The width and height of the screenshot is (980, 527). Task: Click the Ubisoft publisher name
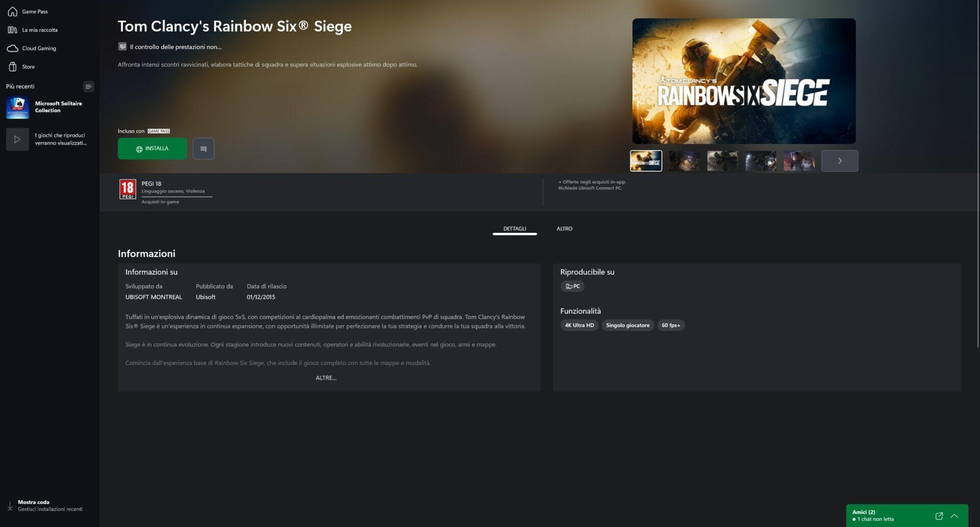[x=206, y=297]
